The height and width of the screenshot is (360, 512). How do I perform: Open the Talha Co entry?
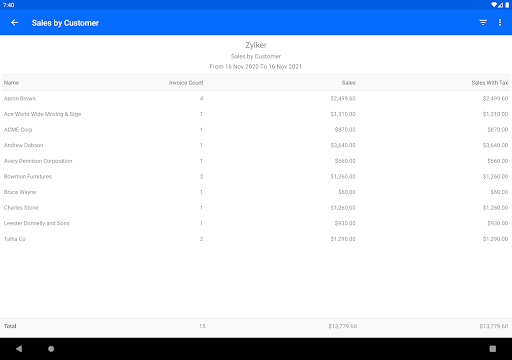pos(256,239)
